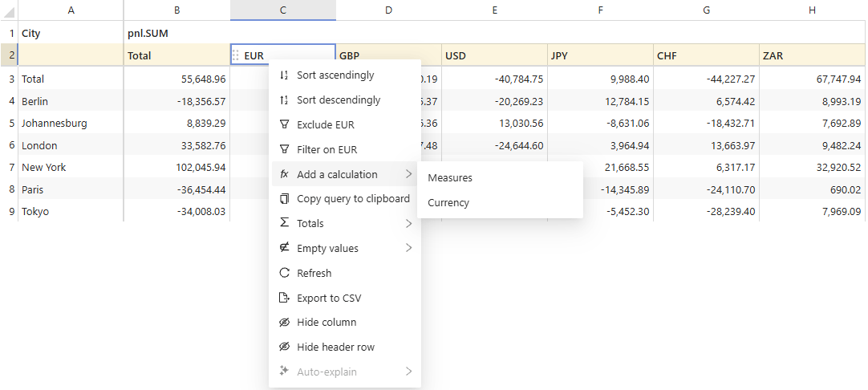Select Exclude EUR menu entry

tap(345, 124)
